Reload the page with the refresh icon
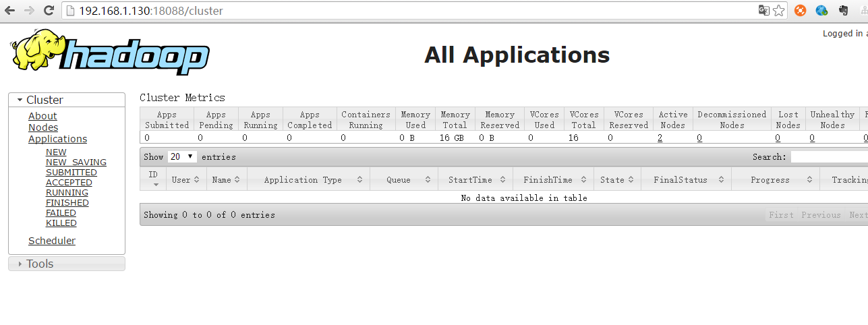 [x=49, y=10]
